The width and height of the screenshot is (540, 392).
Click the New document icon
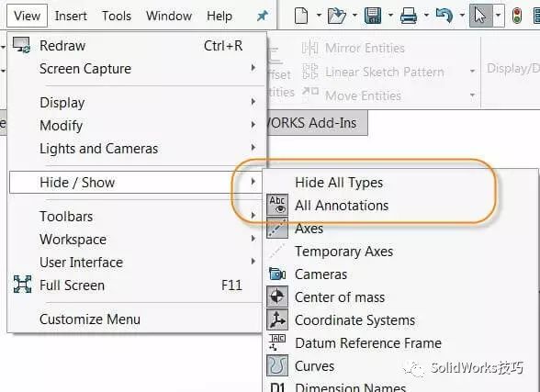coord(301,16)
